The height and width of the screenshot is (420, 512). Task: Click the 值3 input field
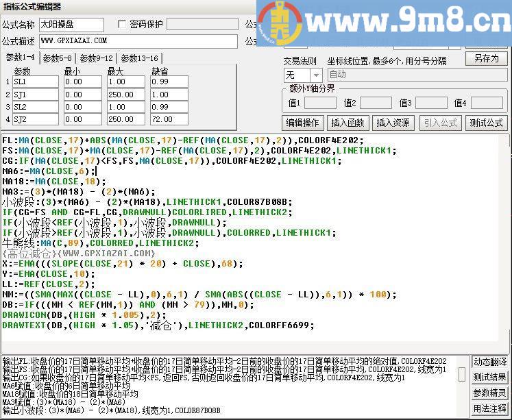coord(431,103)
